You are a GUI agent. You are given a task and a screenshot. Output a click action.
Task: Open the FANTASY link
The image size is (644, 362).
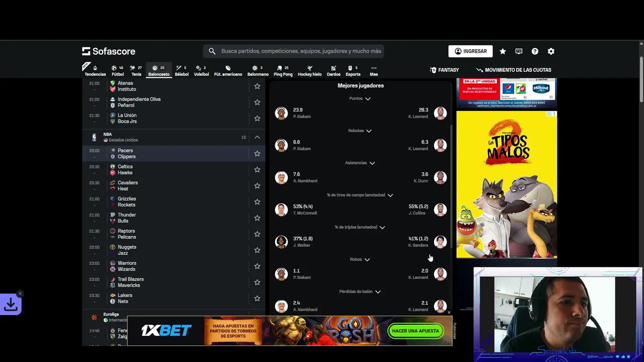[x=444, y=70]
